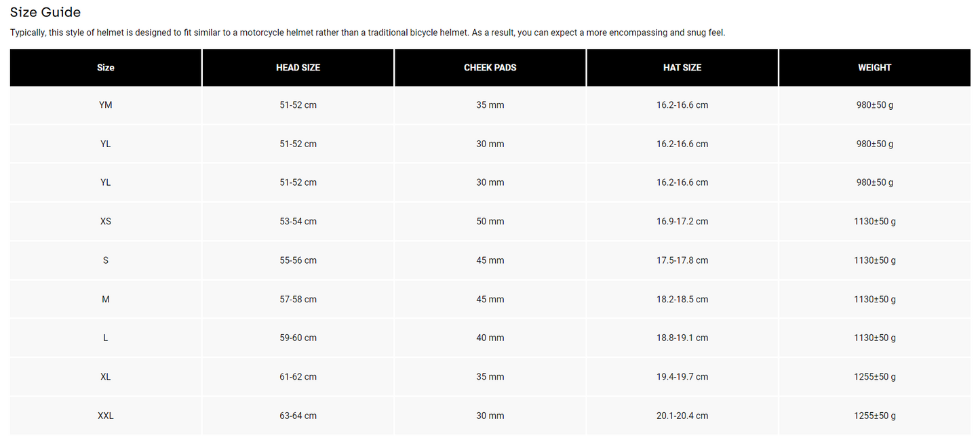980x440 pixels.
Task: Click the 57-58 cm head size cell
Action: click(x=298, y=299)
